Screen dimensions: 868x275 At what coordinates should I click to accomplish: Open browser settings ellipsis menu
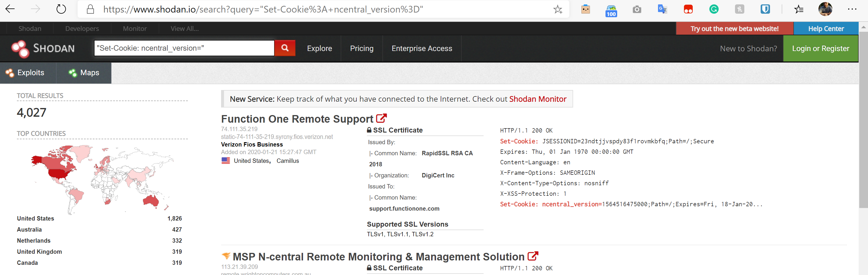pyautogui.click(x=852, y=9)
